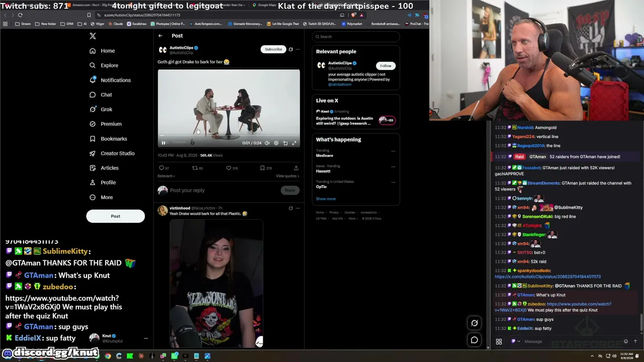Click the white Post button in sidebar
This screenshot has height=362, width=644.
click(115, 216)
